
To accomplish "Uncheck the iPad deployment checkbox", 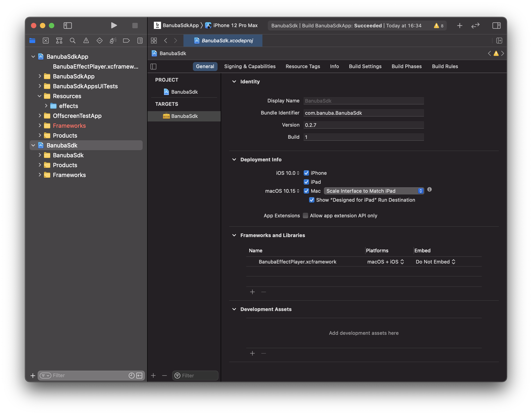I will click(306, 182).
